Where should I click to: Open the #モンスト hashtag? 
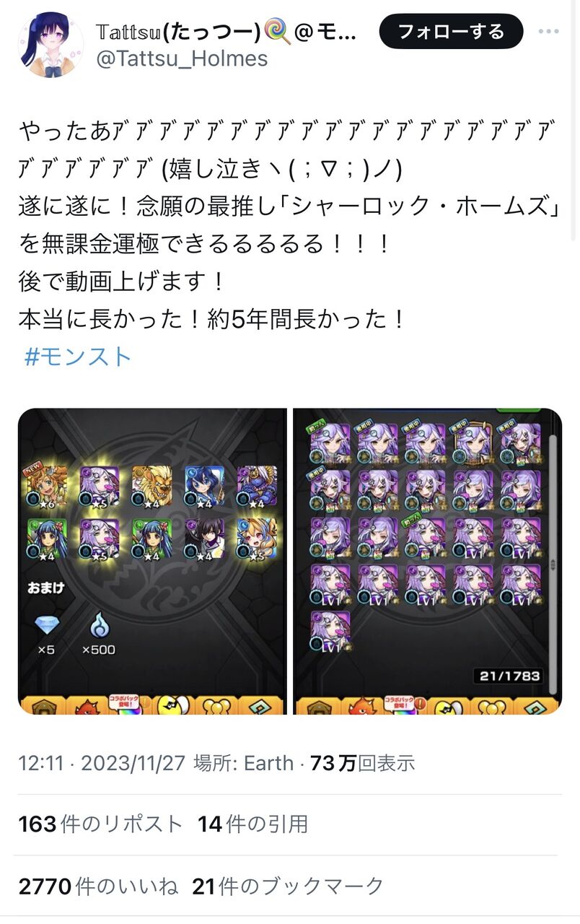point(79,357)
